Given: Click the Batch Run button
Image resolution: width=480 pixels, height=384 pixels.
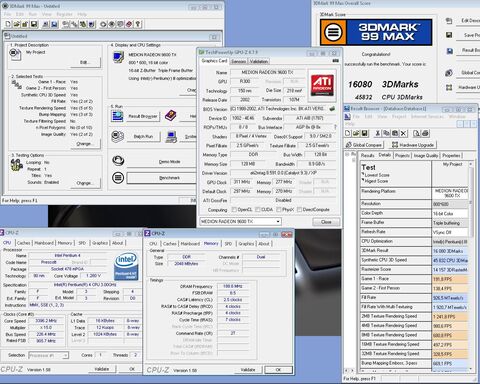Looking at the screenshot, I should click(143, 136).
